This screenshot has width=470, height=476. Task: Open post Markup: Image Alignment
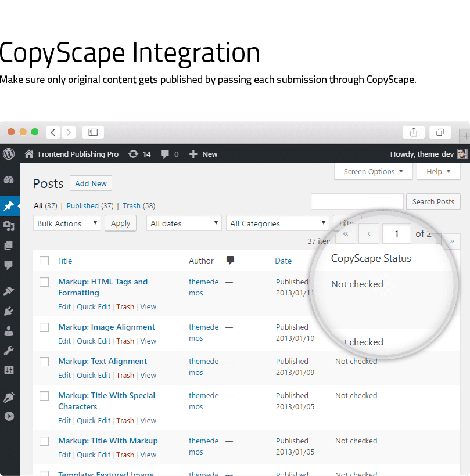[107, 327]
